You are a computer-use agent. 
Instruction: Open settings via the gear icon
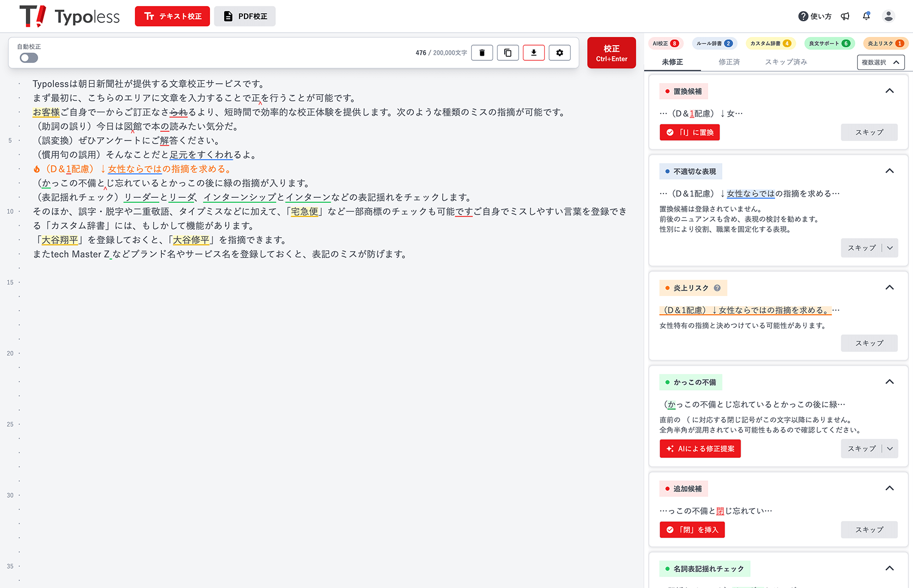coord(559,53)
